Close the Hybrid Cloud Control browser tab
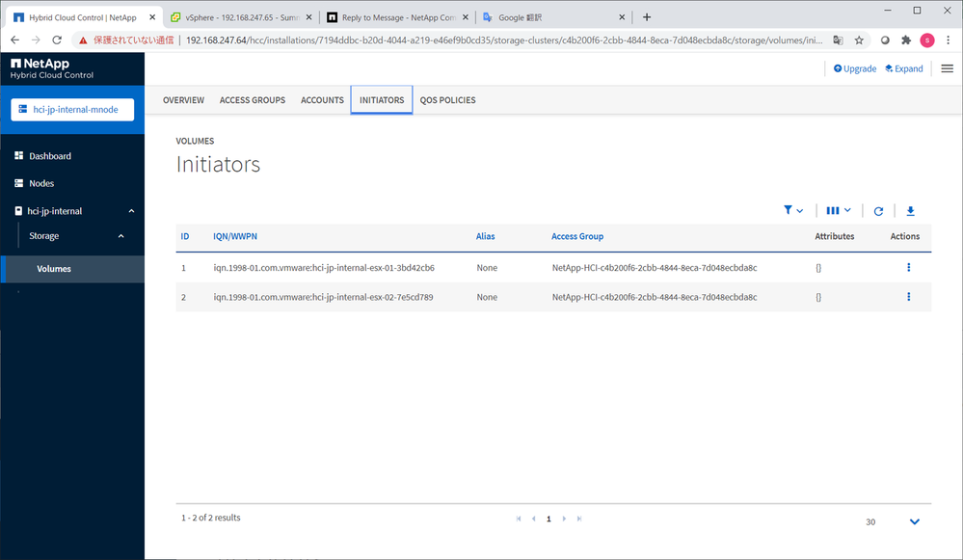Viewport: 963px width, 560px height. pos(152,17)
